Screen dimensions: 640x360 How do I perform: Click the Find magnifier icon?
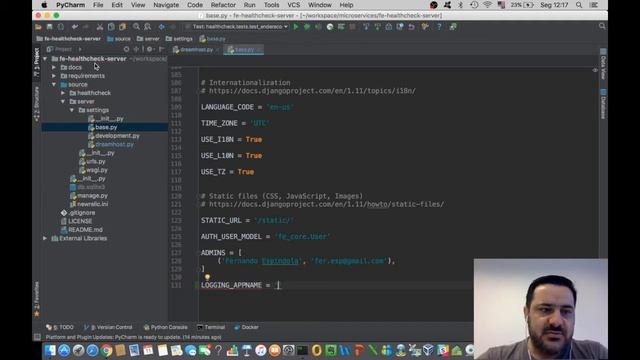coord(136,27)
